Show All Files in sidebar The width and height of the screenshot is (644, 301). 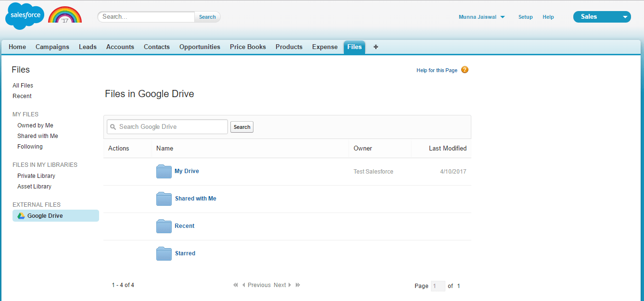coord(23,86)
